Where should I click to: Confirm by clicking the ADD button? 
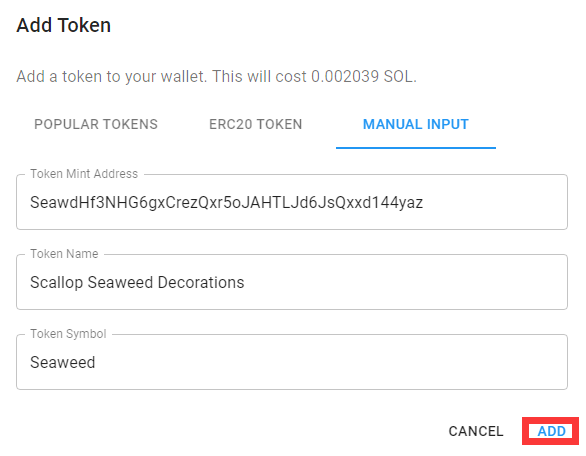tap(551, 431)
